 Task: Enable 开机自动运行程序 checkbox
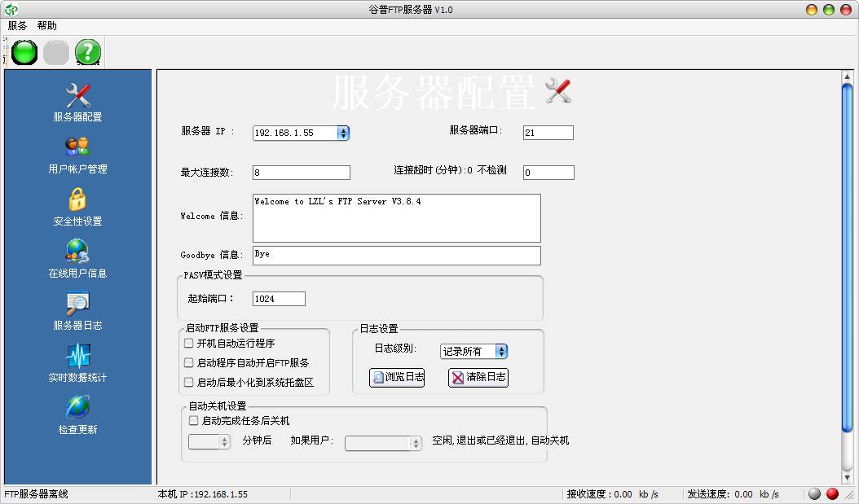tap(189, 344)
